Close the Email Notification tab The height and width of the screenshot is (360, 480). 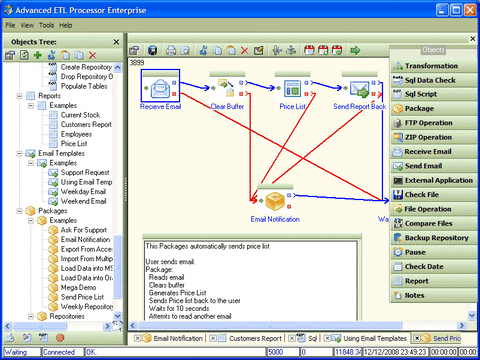pos(137,338)
